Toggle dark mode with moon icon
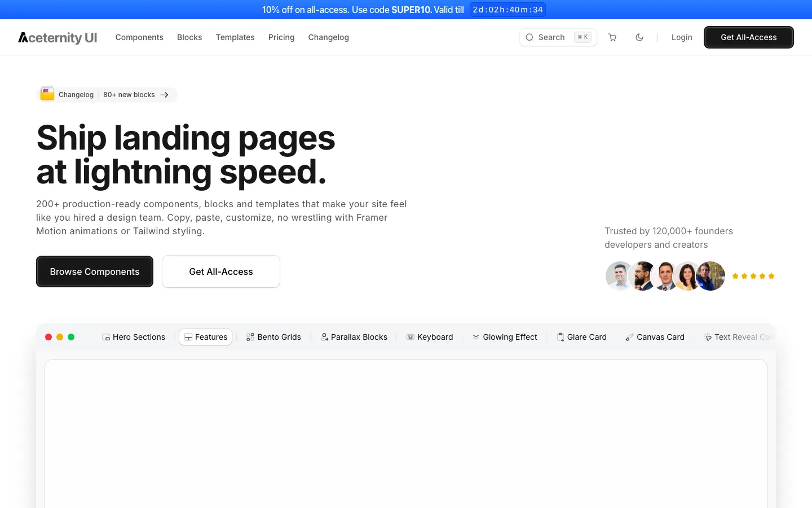812x508 pixels. click(x=639, y=37)
